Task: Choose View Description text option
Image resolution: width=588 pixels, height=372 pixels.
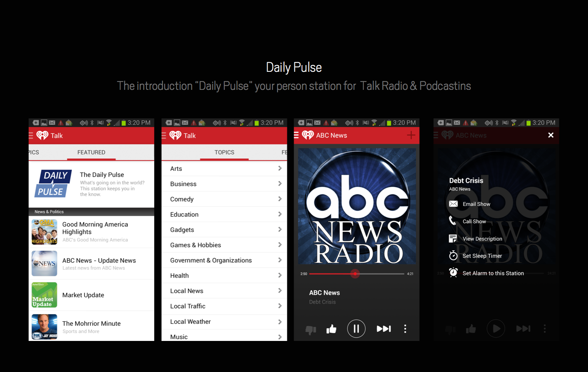Action: click(482, 238)
